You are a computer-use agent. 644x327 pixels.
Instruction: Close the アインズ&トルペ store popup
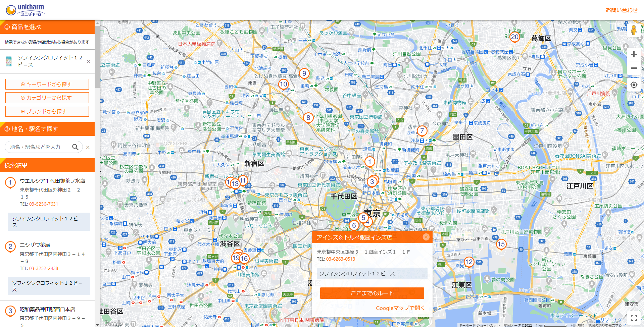pos(426,237)
